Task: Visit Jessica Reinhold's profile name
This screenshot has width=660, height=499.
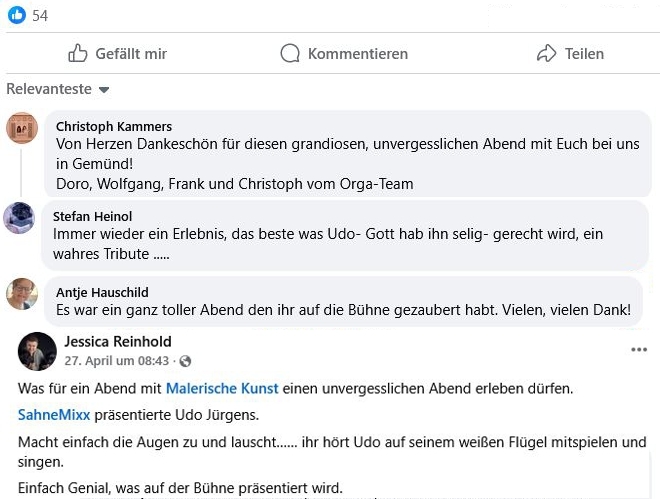Action: tap(118, 341)
